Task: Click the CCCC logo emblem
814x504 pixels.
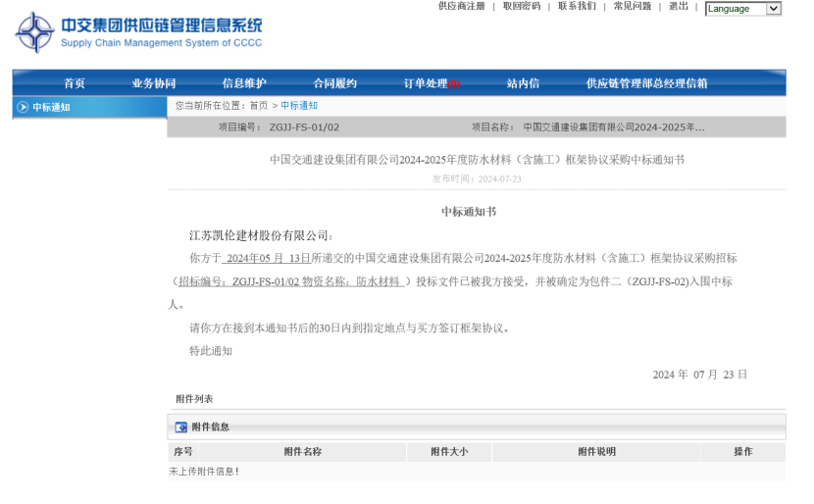Action: (34, 32)
